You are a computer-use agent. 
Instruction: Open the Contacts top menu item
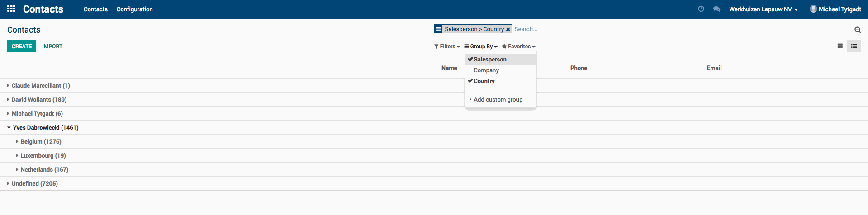(x=95, y=9)
